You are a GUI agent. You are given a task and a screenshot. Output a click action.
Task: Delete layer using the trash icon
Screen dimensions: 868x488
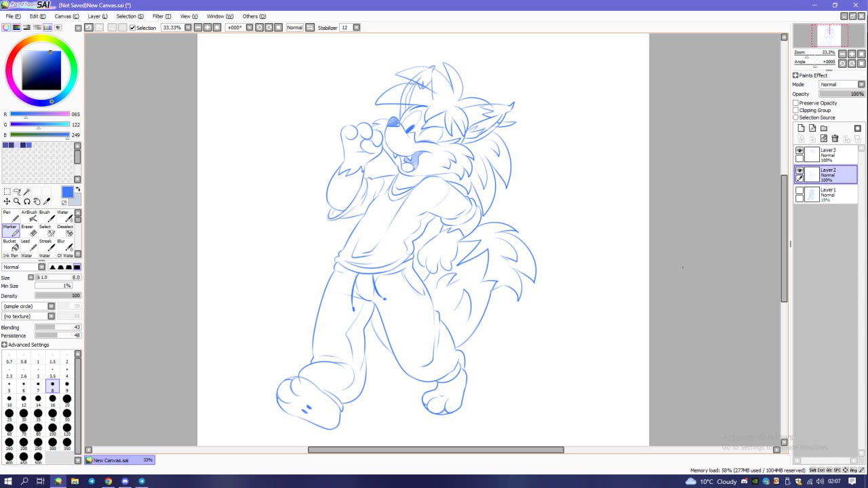pyautogui.click(x=835, y=138)
